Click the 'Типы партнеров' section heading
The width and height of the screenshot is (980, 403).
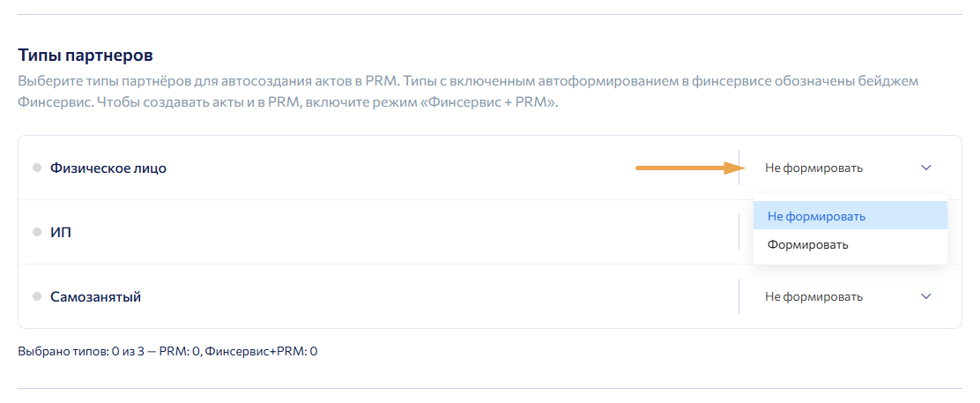click(x=85, y=56)
